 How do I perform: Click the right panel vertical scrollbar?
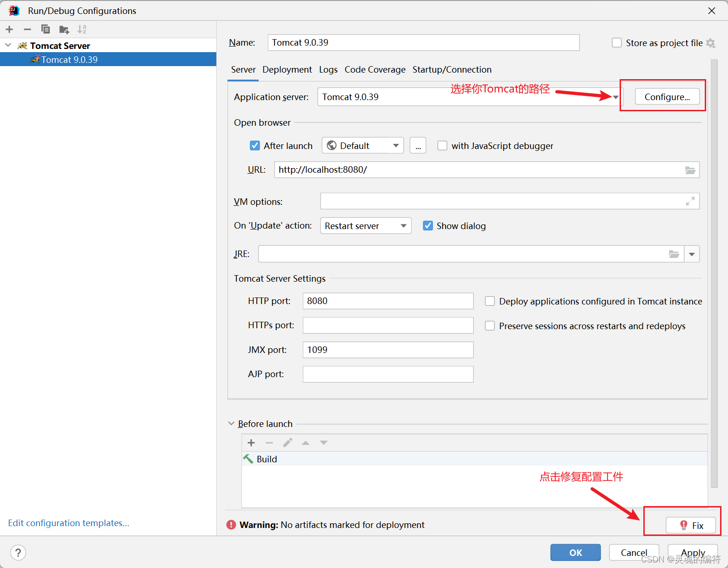click(715, 273)
